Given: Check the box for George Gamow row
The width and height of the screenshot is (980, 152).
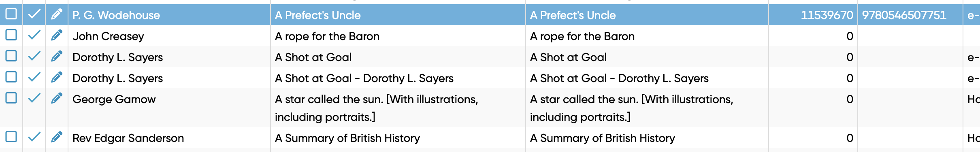Looking at the screenshot, I should (11, 97).
